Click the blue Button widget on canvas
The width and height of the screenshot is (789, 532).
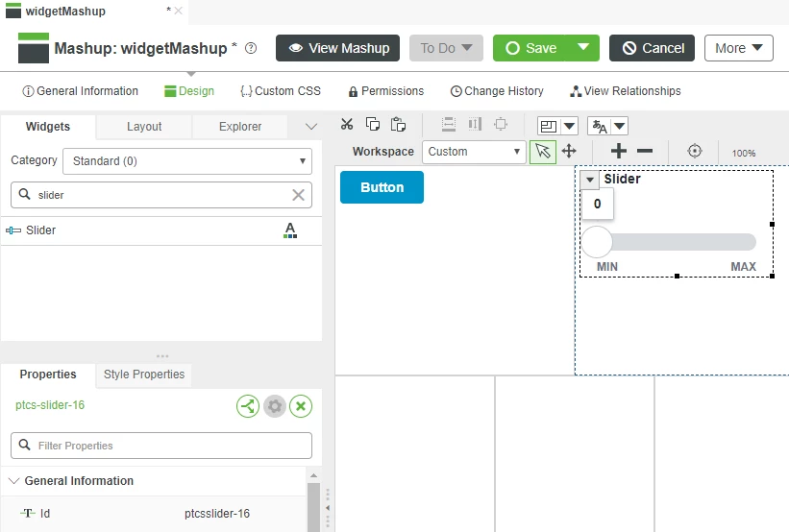click(x=382, y=187)
